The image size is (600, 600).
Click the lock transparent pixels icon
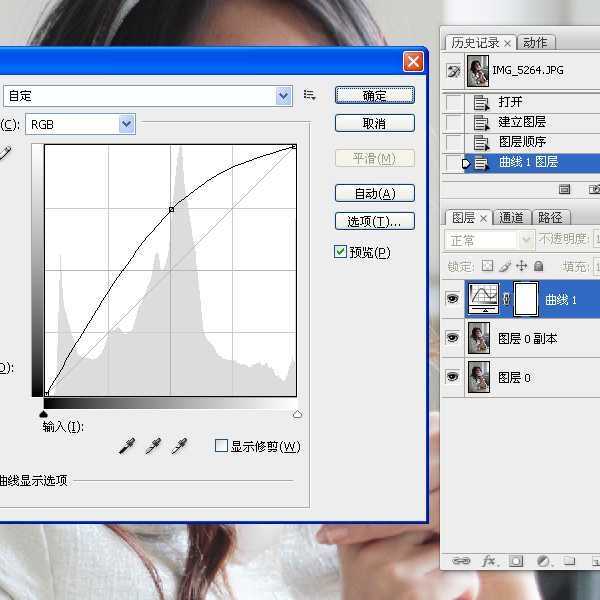tap(487, 266)
